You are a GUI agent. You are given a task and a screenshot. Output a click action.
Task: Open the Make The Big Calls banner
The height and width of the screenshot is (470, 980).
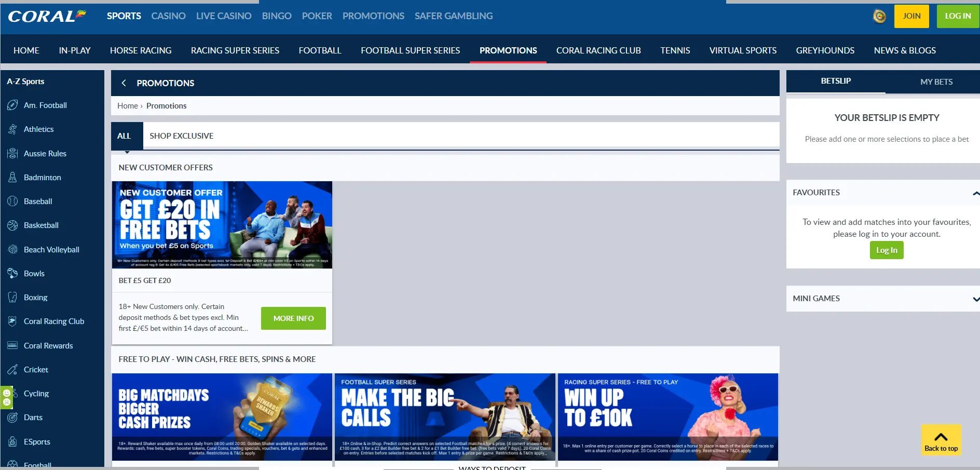click(x=445, y=417)
